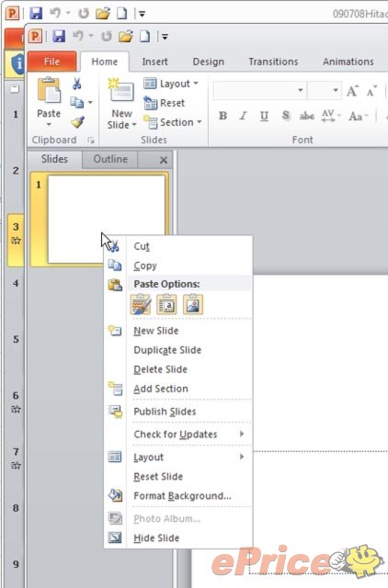Image resolution: width=388 pixels, height=588 pixels.
Task: Select Keep Source Formatting paste option
Action: [167, 304]
